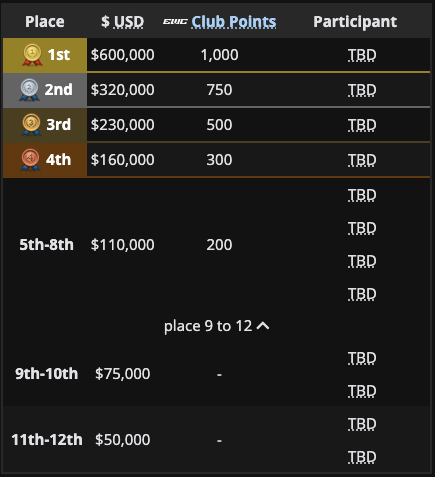This screenshot has width=435, height=477.
Task: Click the first TBD in 9th-10th row
Action: point(362,358)
